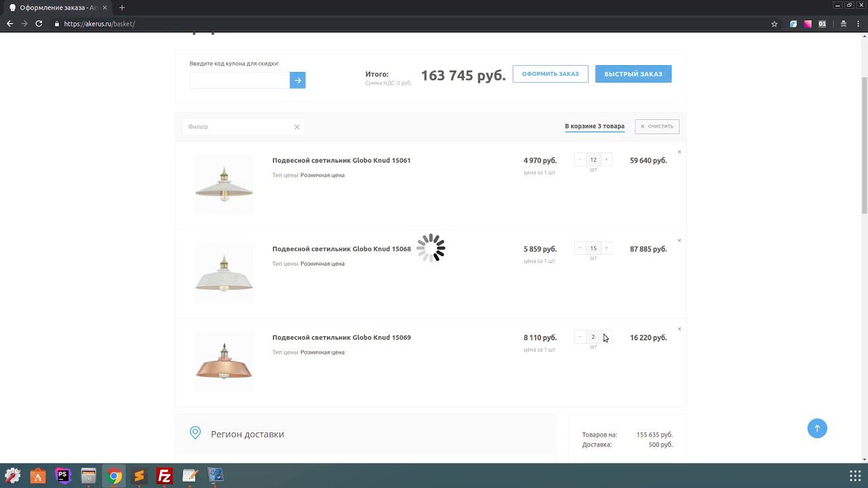Open Chrome's three-dot menu

click(x=859, y=24)
